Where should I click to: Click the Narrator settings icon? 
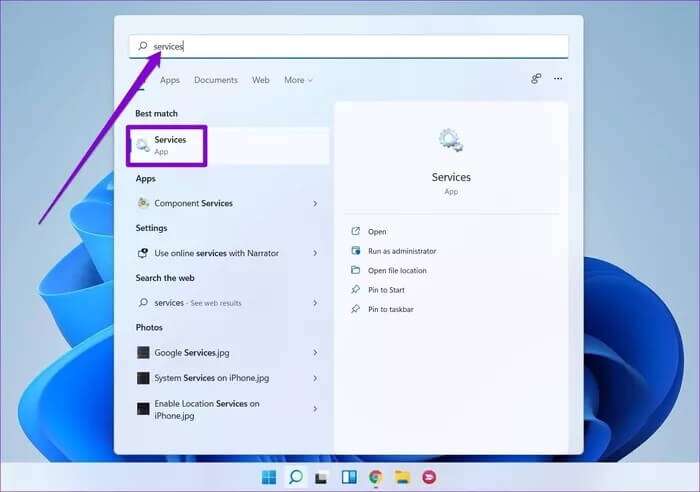143,253
